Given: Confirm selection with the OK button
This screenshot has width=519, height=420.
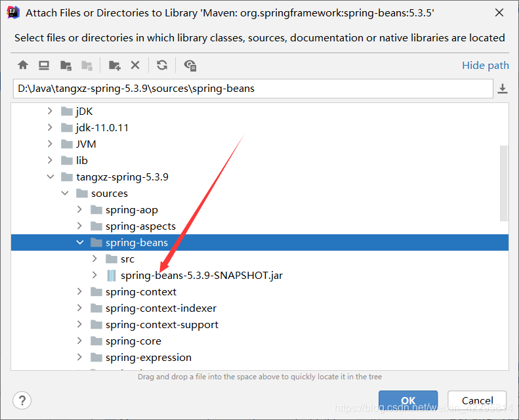Looking at the screenshot, I should tap(408, 400).
